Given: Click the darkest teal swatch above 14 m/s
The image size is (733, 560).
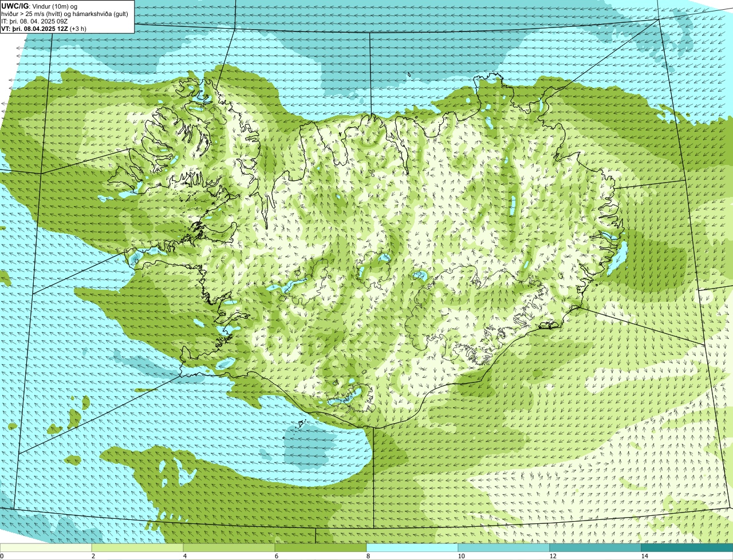Looking at the screenshot, I should tap(687, 547).
